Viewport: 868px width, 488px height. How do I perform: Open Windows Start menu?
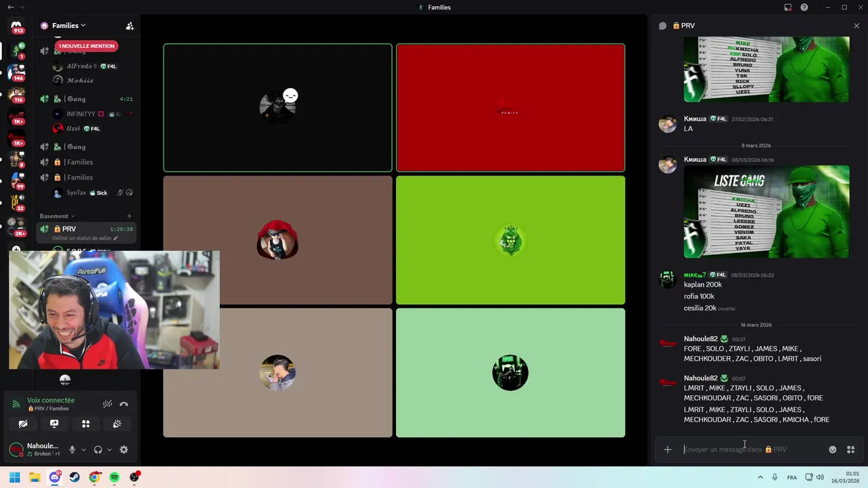(14, 477)
